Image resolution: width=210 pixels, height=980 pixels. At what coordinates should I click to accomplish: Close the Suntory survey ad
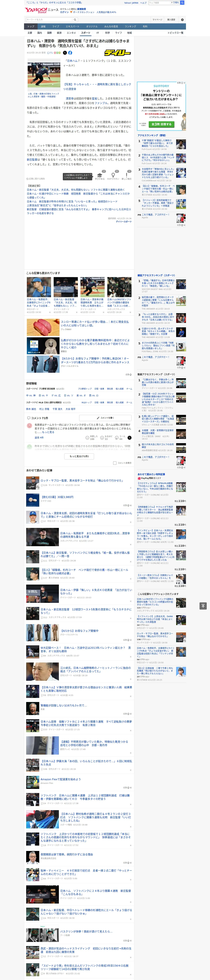(184, 83)
